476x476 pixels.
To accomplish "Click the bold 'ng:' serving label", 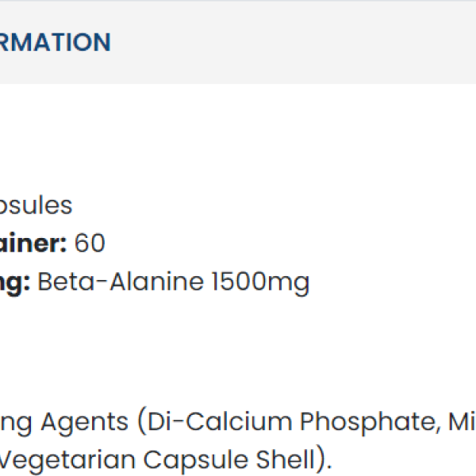I will click(x=14, y=282).
